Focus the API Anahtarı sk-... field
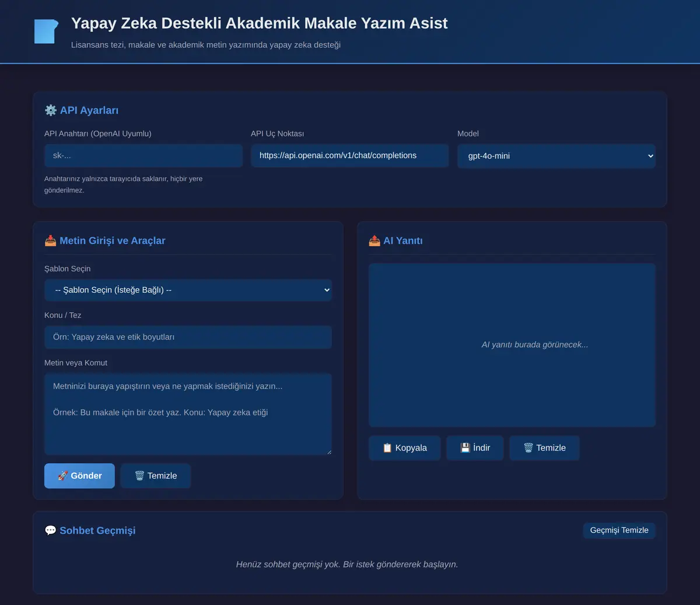This screenshot has width=700, height=605. click(x=143, y=156)
